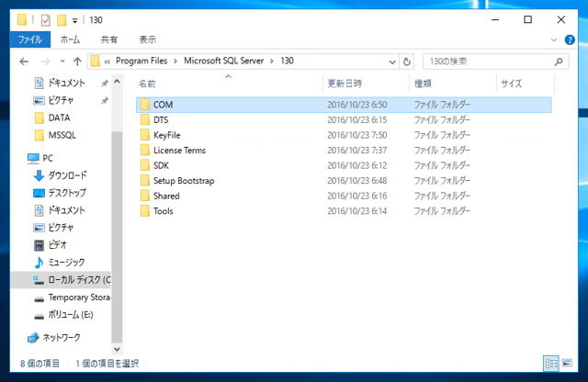Screen dimensions: 588x382
Task: Click the Properties quick access icon
Action: (45, 20)
